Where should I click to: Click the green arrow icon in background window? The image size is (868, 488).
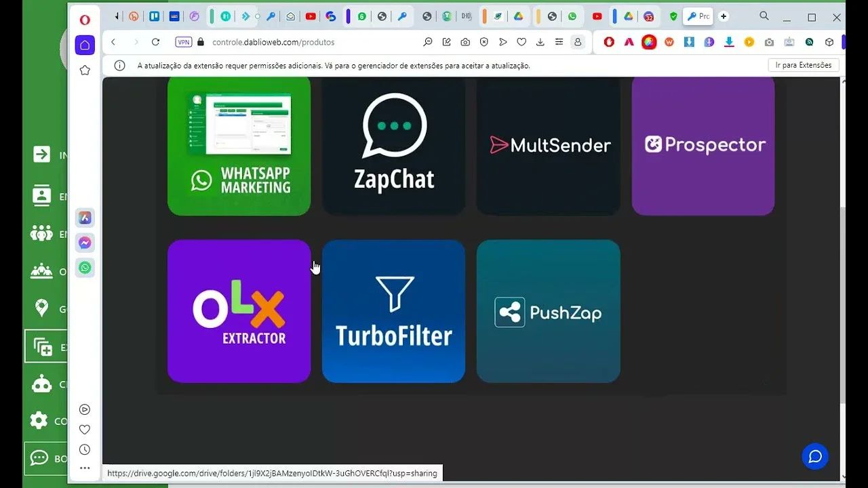(41, 155)
